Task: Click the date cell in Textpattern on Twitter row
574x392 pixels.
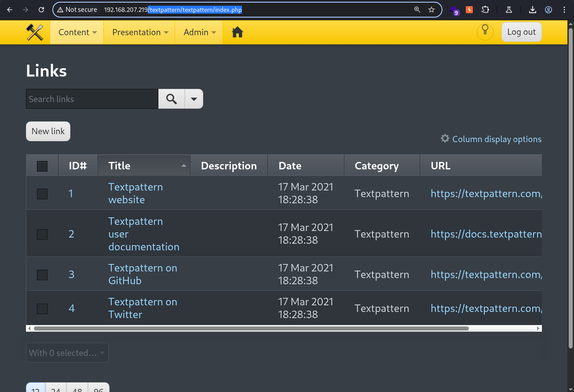Action: 306,308
